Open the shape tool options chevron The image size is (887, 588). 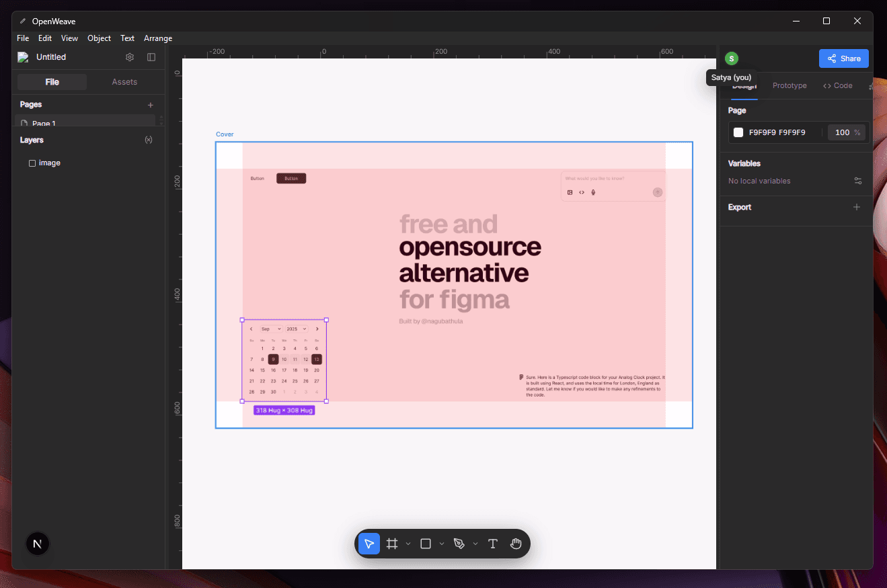tap(442, 544)
